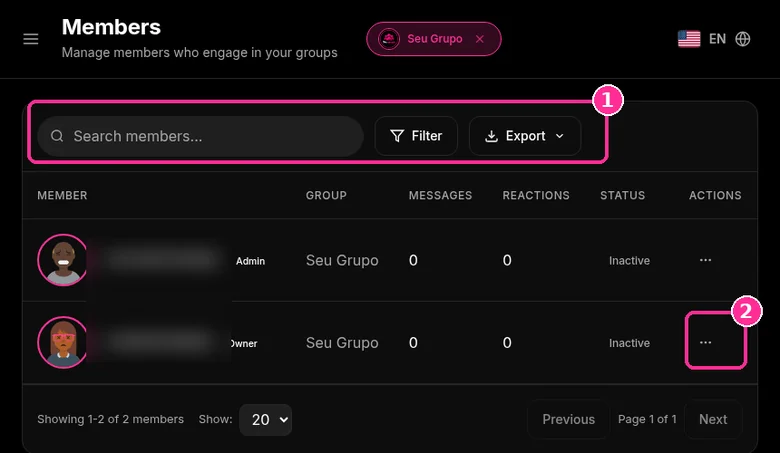Click the search magnifier icon
This screenshot has height=453, width=780.
pyautogui.click(x=57, y=136)
